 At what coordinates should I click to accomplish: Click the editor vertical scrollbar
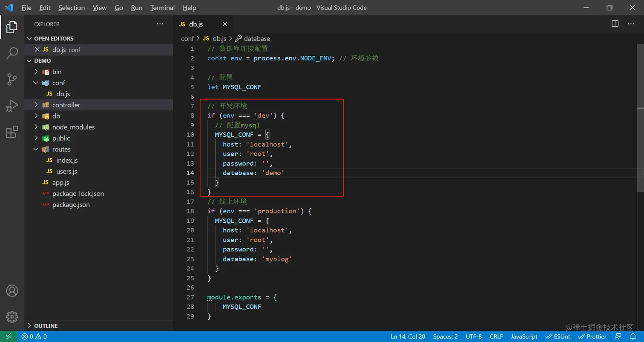pyautogui.click(x=641, y=118)
